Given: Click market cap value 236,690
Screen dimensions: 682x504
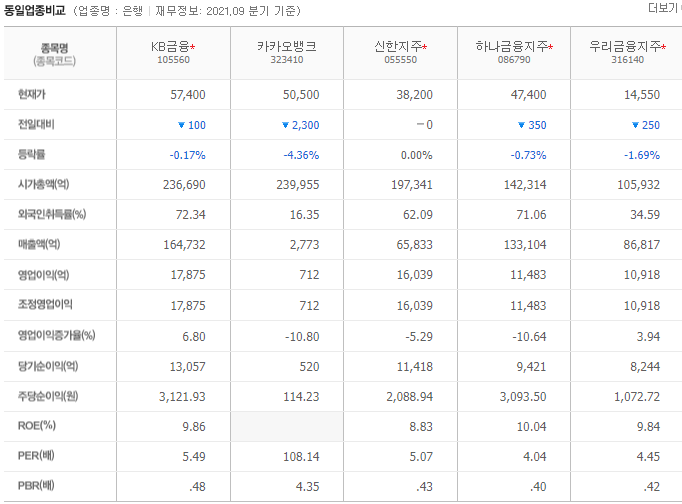Looking at the screenshot, I should click(184, 185).
